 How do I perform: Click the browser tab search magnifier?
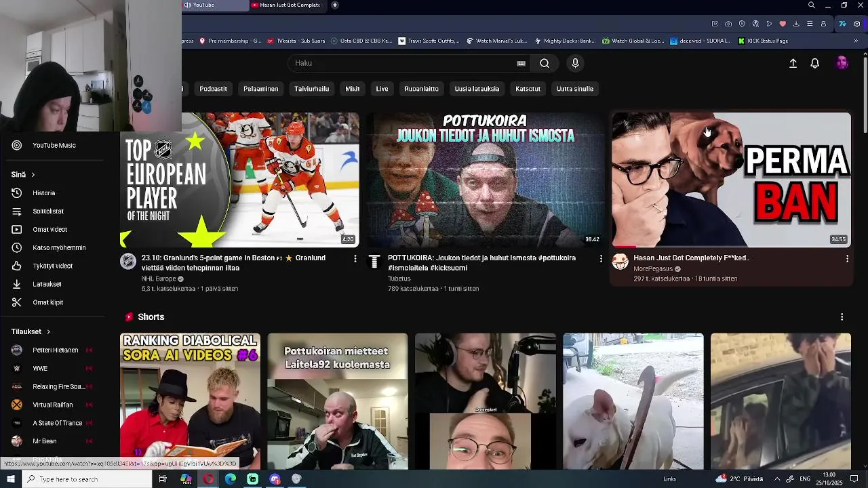pos(812,5)
